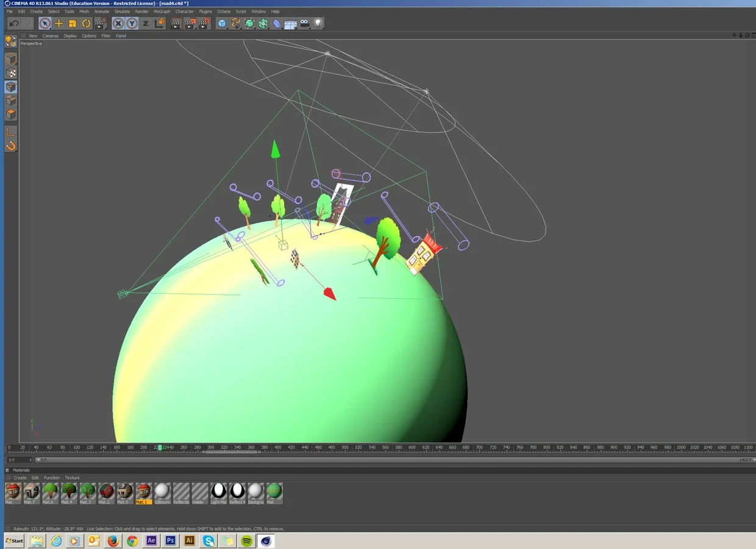The image size is (756, 549).
Task: Open the array modeling objects icon
Action: click(263, 23)
